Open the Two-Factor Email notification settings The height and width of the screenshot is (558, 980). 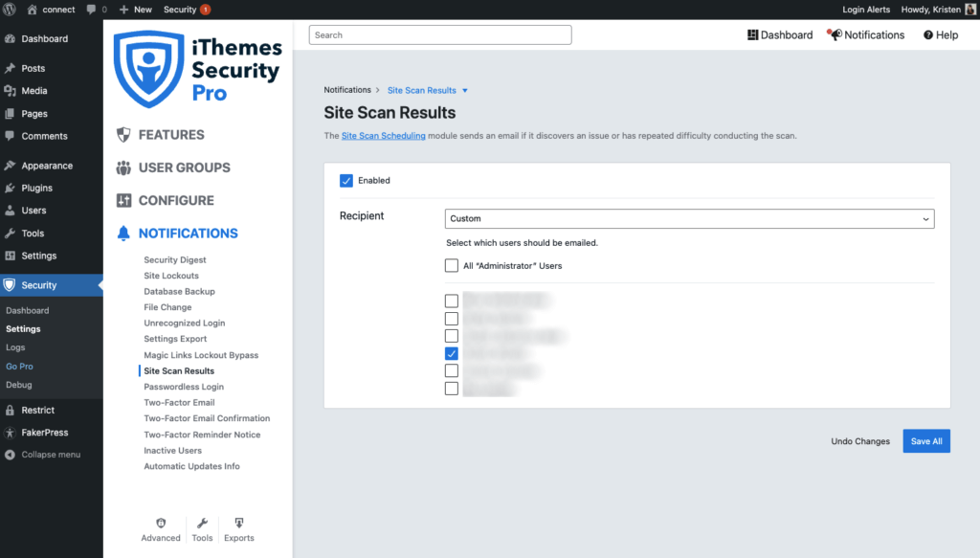[x=179, y=402]
